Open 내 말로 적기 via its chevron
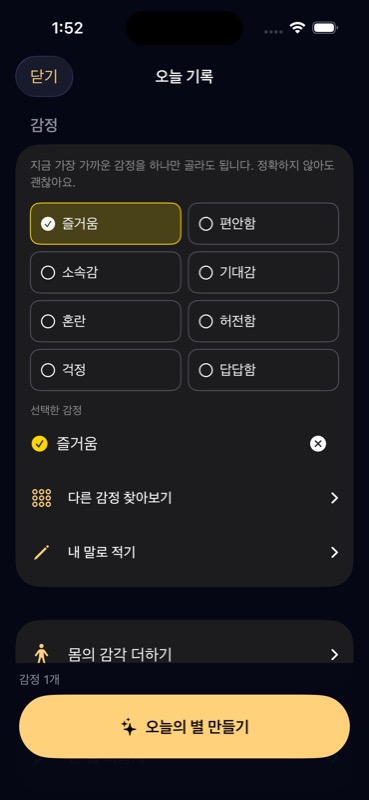This screenshot has height=800, width=369. pos(334,553)
